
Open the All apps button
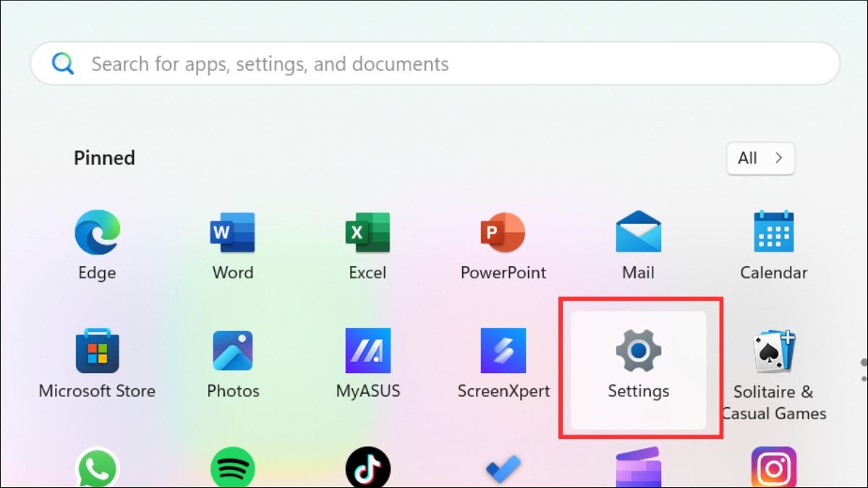click(x=760, y=158)
